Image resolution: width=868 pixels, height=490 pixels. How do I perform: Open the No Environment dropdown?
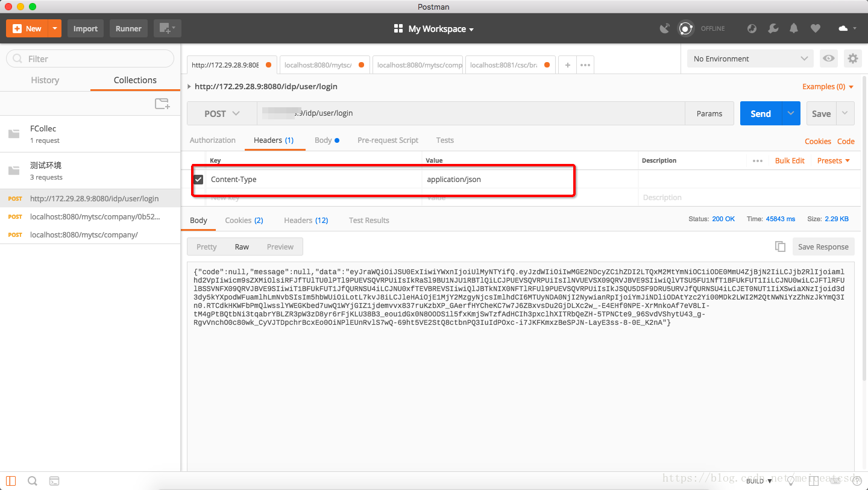click(x=750, y=58)
